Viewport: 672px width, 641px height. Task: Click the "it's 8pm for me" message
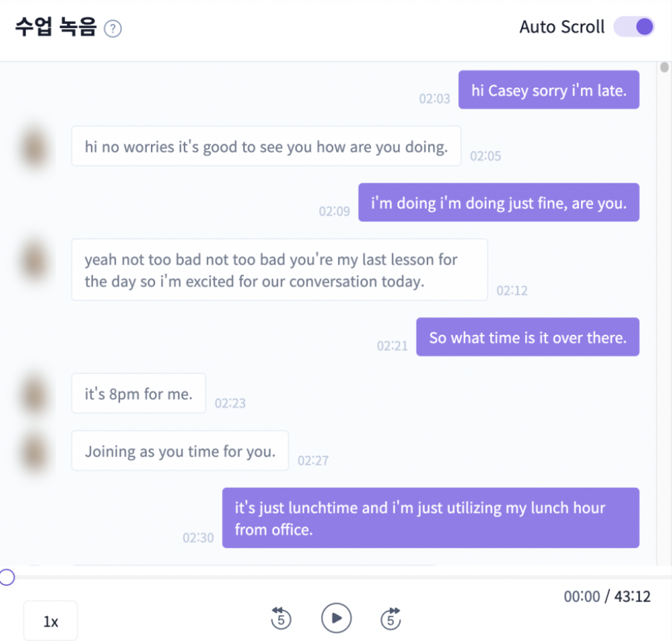139,393
